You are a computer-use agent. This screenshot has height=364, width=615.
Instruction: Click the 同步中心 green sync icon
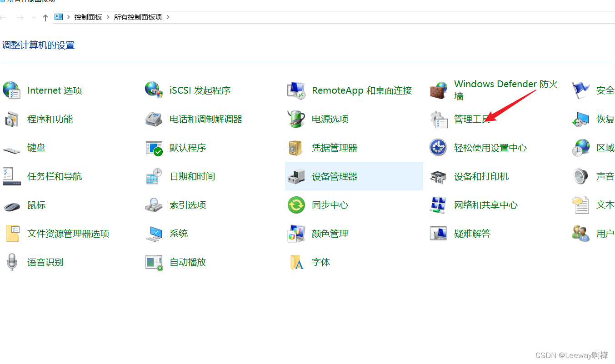point(296,205)
